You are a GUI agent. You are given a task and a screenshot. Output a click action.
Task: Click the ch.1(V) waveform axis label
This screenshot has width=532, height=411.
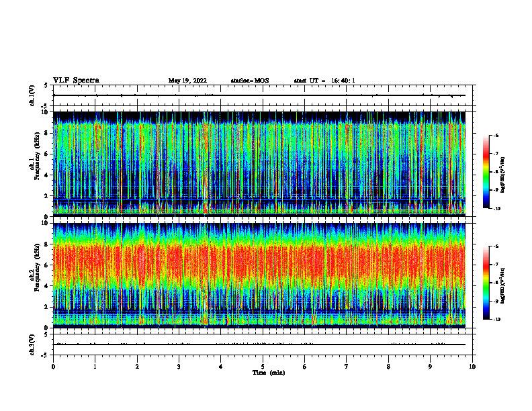(x=32, y=95)
